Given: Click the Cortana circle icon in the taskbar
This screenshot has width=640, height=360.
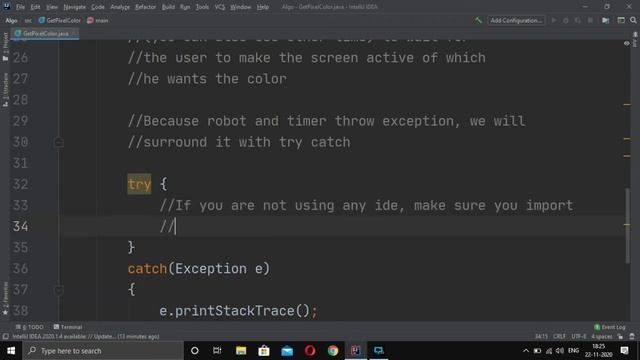Looking at the screenshot, I should click(x=195, y=351).
